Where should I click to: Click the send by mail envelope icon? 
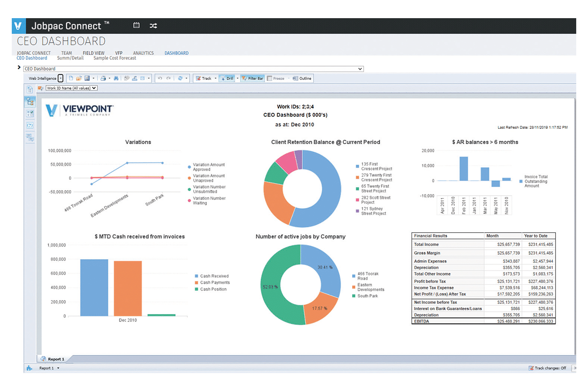pyautogui.click(x=143, y=78)
